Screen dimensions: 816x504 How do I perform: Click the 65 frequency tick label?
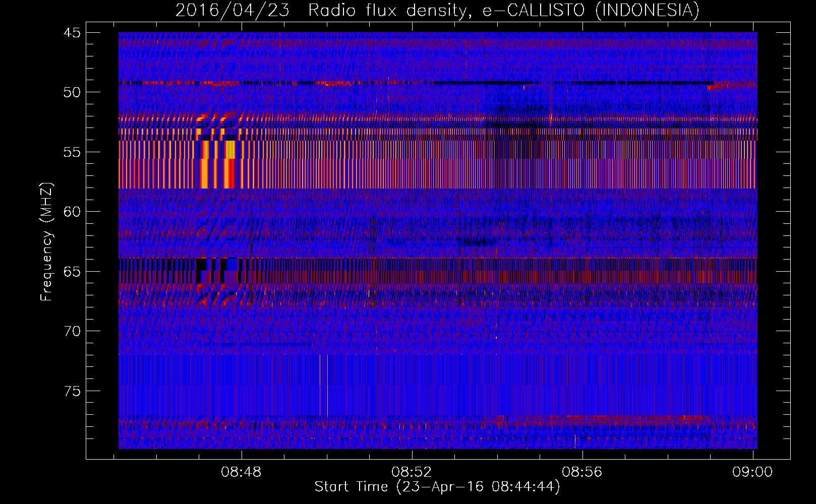[72, 272]
